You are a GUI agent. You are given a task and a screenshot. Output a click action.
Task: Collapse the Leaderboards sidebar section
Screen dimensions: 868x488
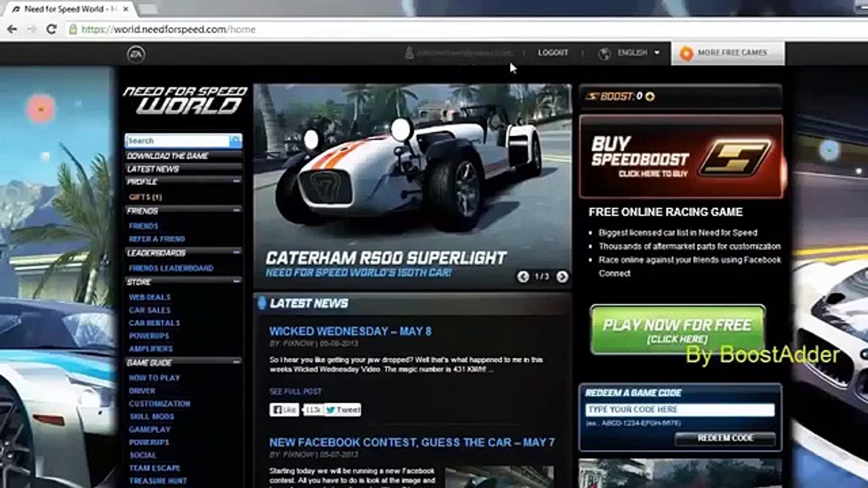click(x=236, y=252)
